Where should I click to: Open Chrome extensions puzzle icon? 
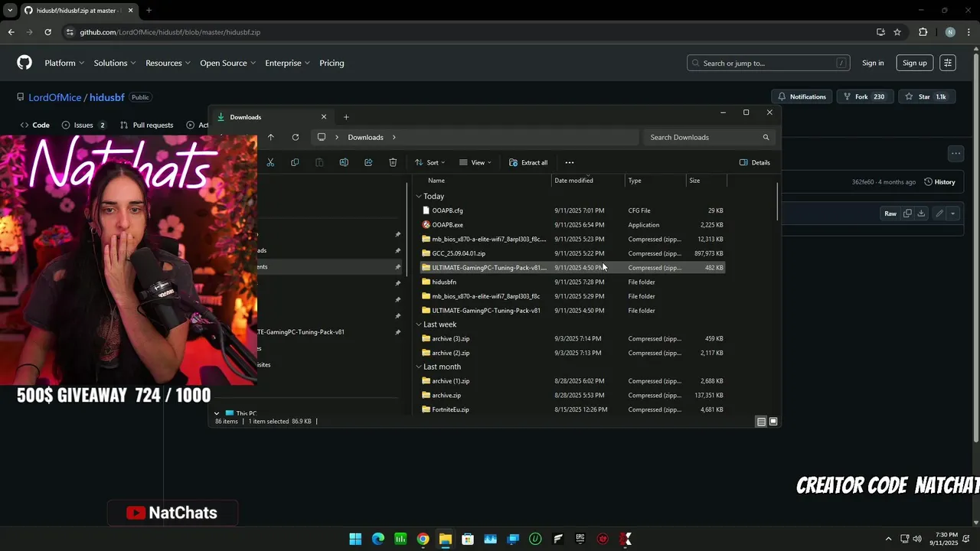923,32
